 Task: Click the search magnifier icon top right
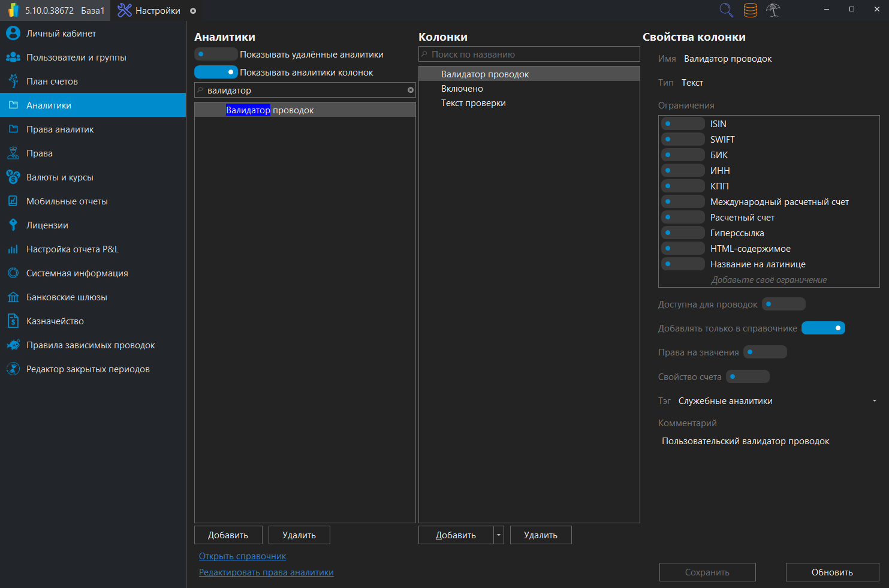[x=726, y=10]
